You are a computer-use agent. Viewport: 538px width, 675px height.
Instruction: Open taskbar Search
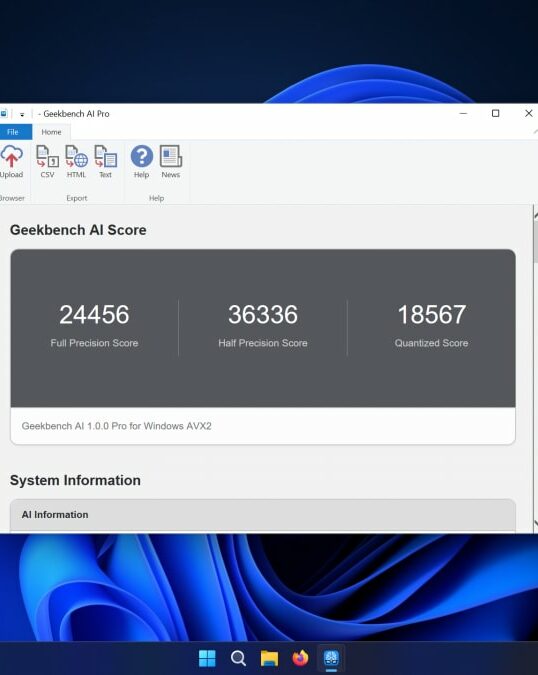point(238,658)
